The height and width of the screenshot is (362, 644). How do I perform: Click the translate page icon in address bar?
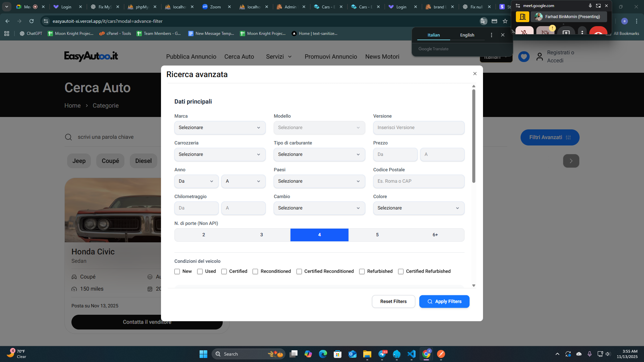pos(483,21)
